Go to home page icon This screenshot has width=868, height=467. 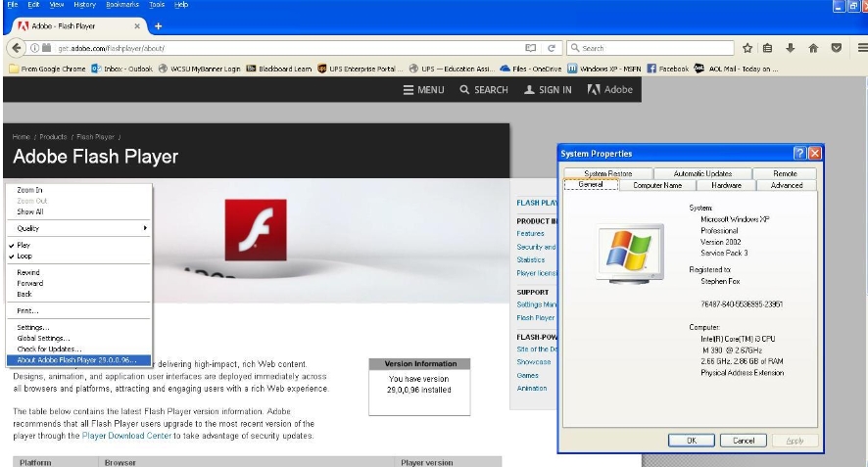(813, 48)
